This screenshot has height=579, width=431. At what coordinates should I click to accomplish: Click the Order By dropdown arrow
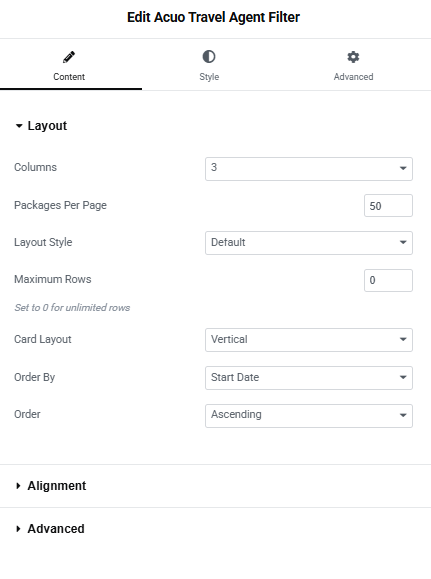(403, 377)
